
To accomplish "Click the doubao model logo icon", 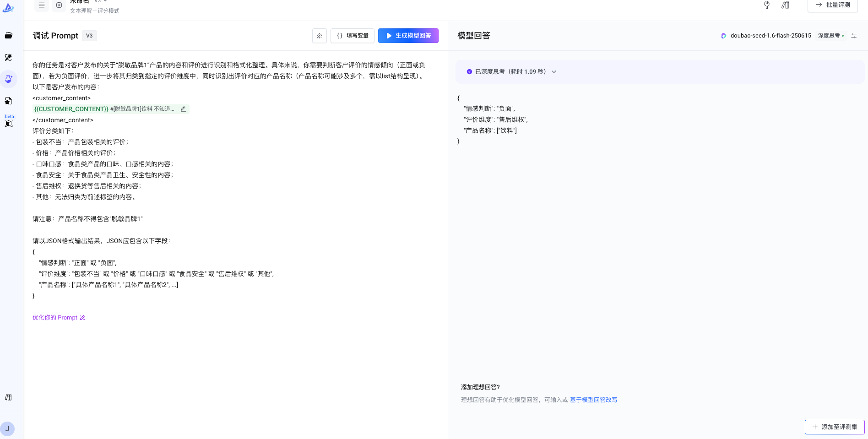I will (724, 36).
